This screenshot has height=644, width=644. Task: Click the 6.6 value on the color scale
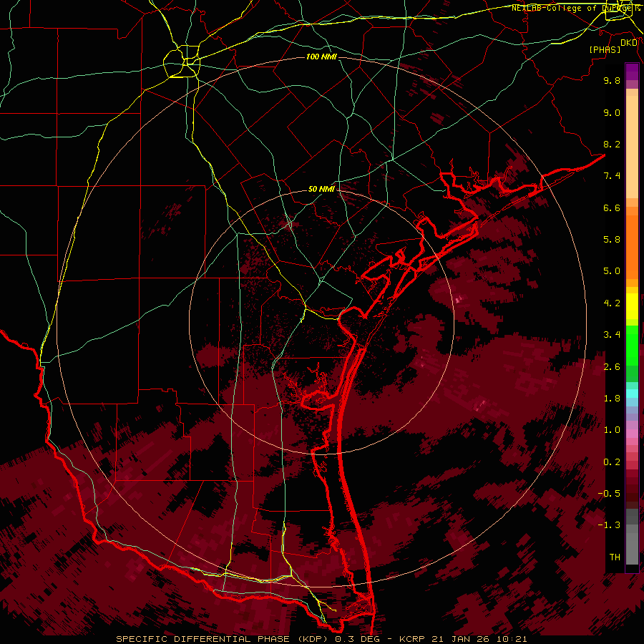pyautogui.click(x=612, y=208)
